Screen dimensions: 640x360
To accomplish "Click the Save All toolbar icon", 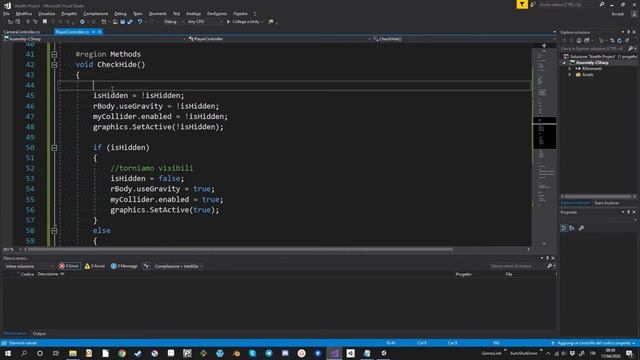I will 130,22.
